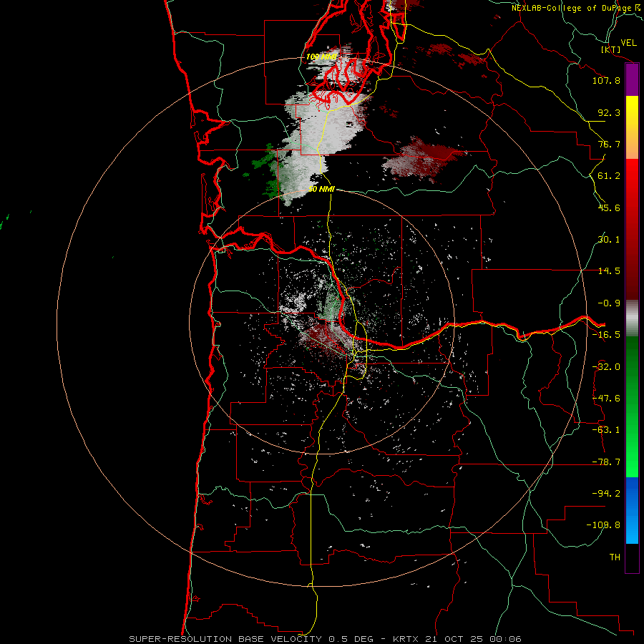The width and height of the screenshot is (644, 644).
Task: Click the "100 NMI" range ring label
Action: pos(321,57)
